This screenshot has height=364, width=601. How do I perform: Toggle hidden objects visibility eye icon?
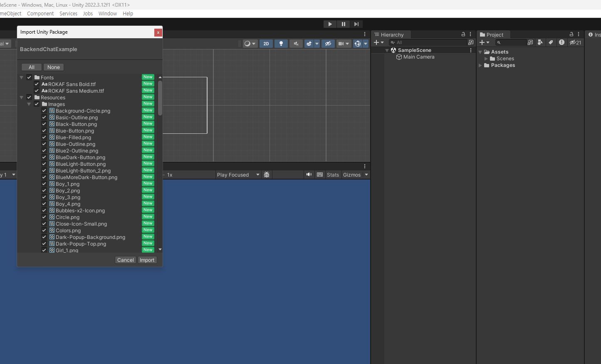328,44
